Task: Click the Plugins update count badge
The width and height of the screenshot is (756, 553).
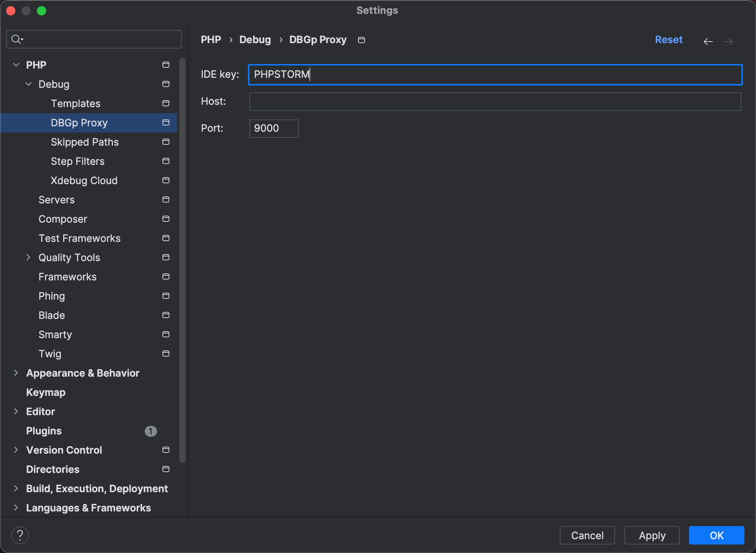Action: click(x=151, y=431)
